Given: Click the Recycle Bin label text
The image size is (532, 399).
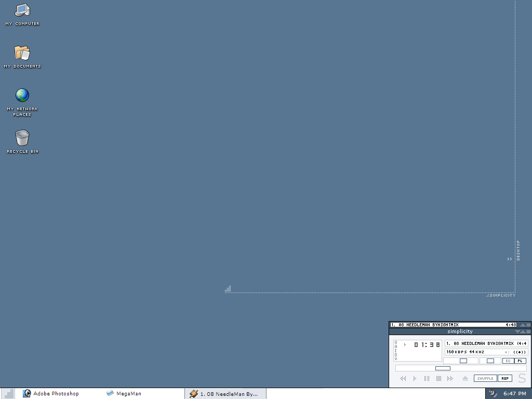Looking at the screenshot, I should tap(23, 151).
